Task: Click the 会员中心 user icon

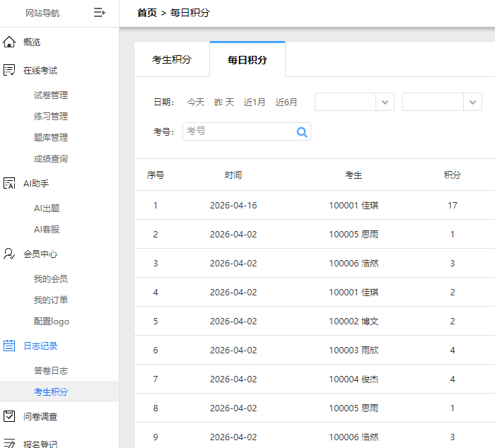Action: point(9,254)
